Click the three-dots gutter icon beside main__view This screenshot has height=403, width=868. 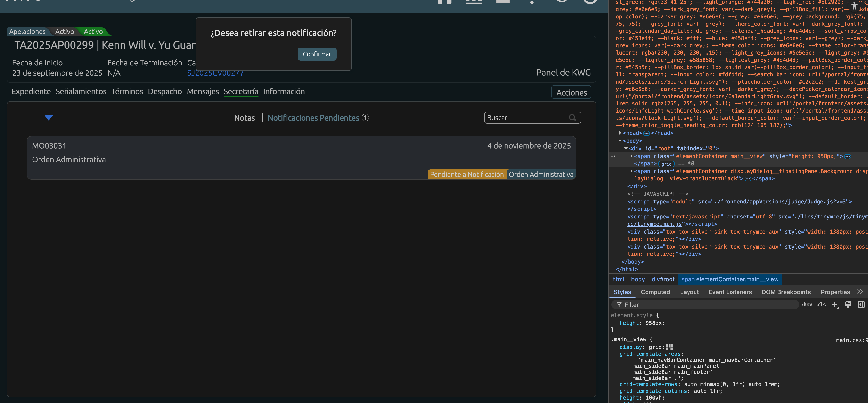(x=613, y=156)
